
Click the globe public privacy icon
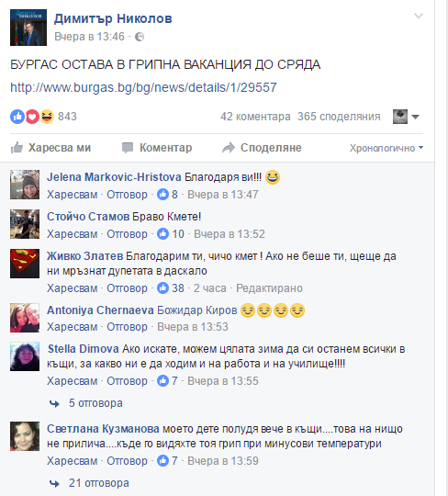click(x=140, y=37)
